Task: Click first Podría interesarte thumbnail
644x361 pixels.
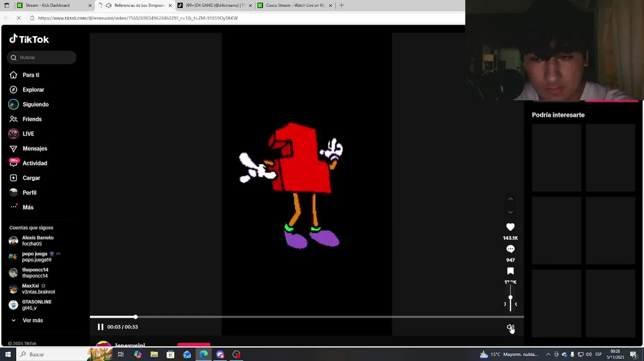Action: pos(557,158)
